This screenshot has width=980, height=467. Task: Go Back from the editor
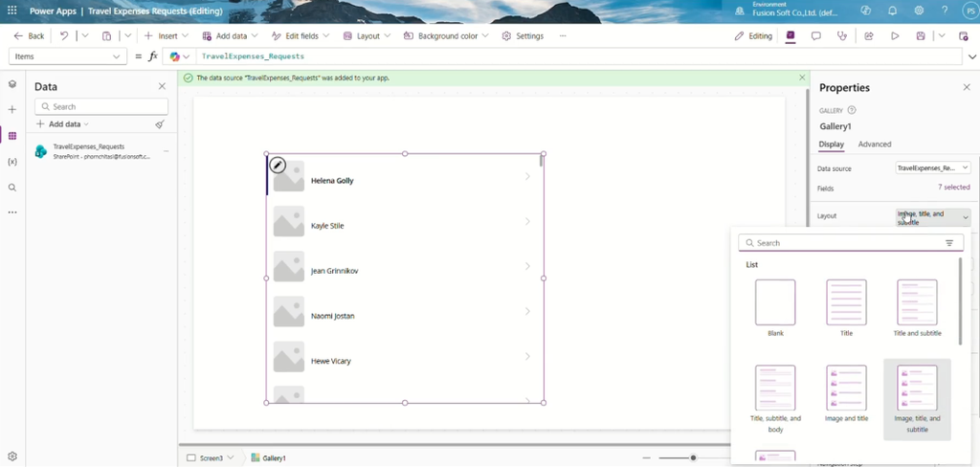[29, 36]
